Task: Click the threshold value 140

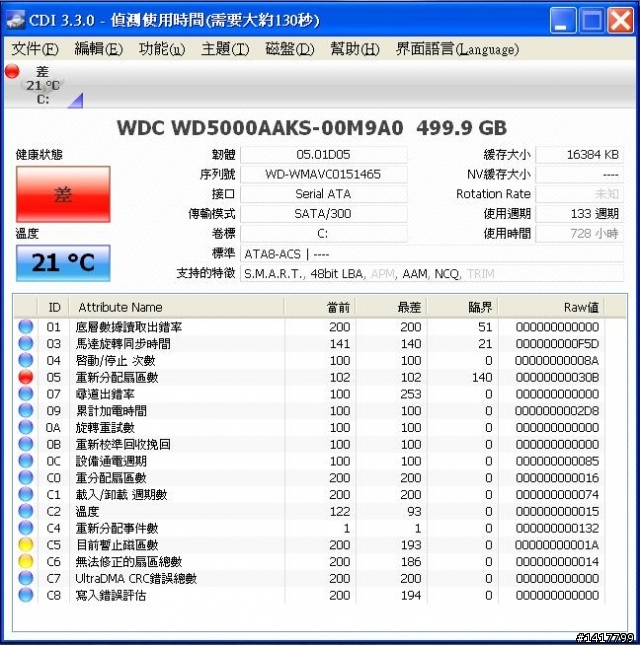Action: pyautogui.click(x=482, y=377)
